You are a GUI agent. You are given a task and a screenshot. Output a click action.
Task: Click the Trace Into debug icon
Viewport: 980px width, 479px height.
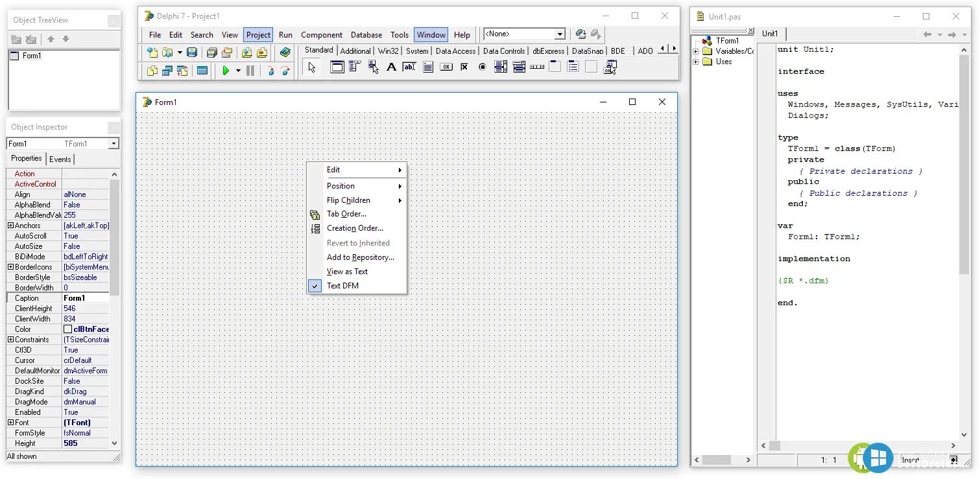(270, 71)
